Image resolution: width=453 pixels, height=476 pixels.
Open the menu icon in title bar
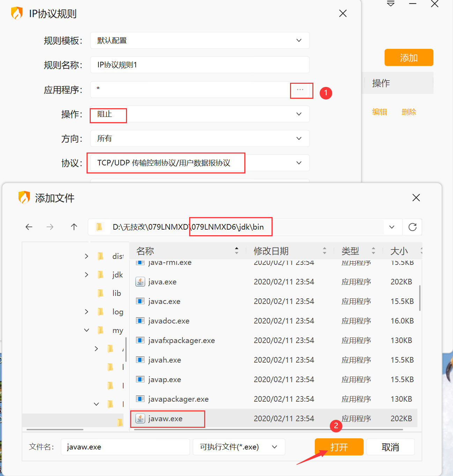pyautogui.click(x=391, y=4)
